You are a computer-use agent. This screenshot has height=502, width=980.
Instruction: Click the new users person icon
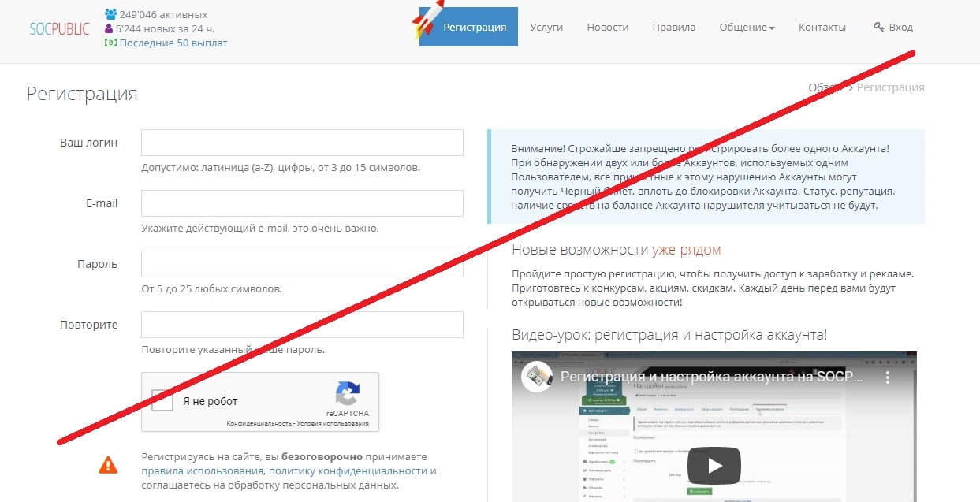110,28
